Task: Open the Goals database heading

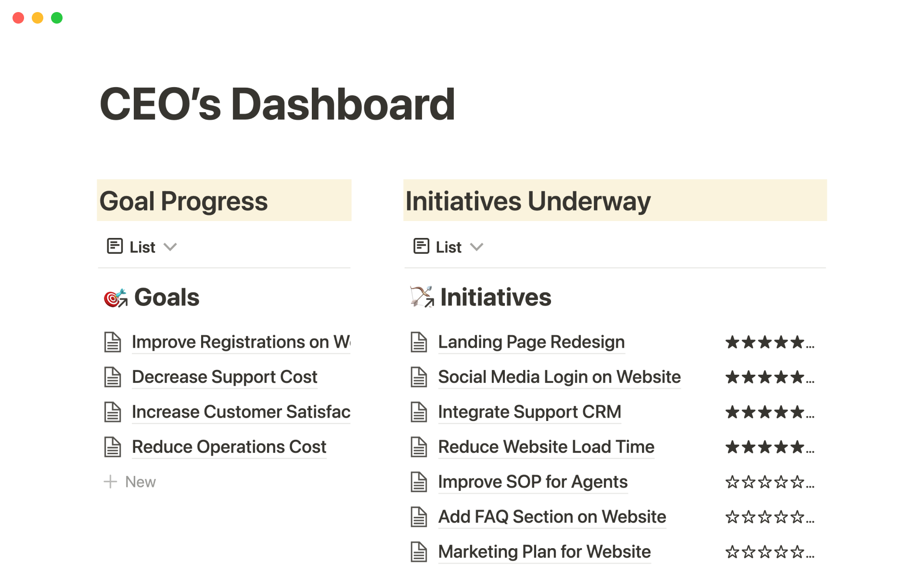Action: (167, 297)
